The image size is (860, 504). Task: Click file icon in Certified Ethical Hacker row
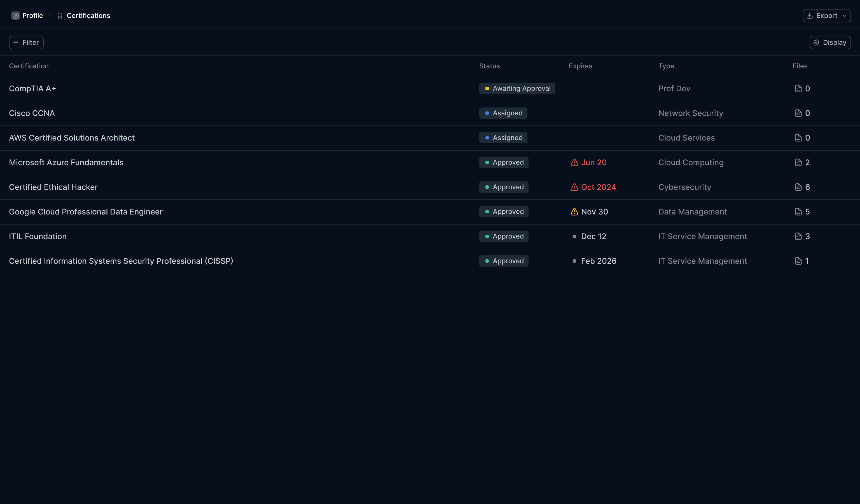pyautogui.click(x=798, y=187)
